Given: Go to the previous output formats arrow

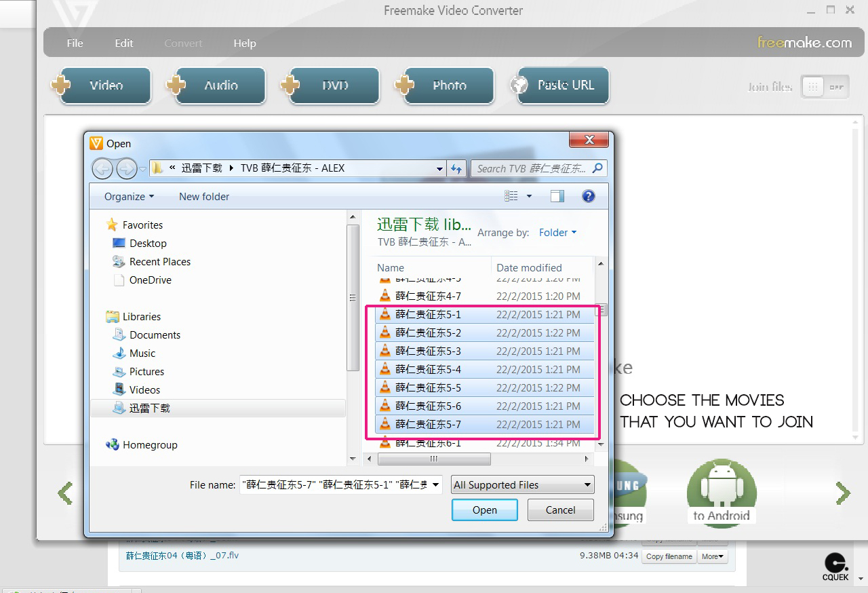Looking at the screenshot, I should (65, 493).
